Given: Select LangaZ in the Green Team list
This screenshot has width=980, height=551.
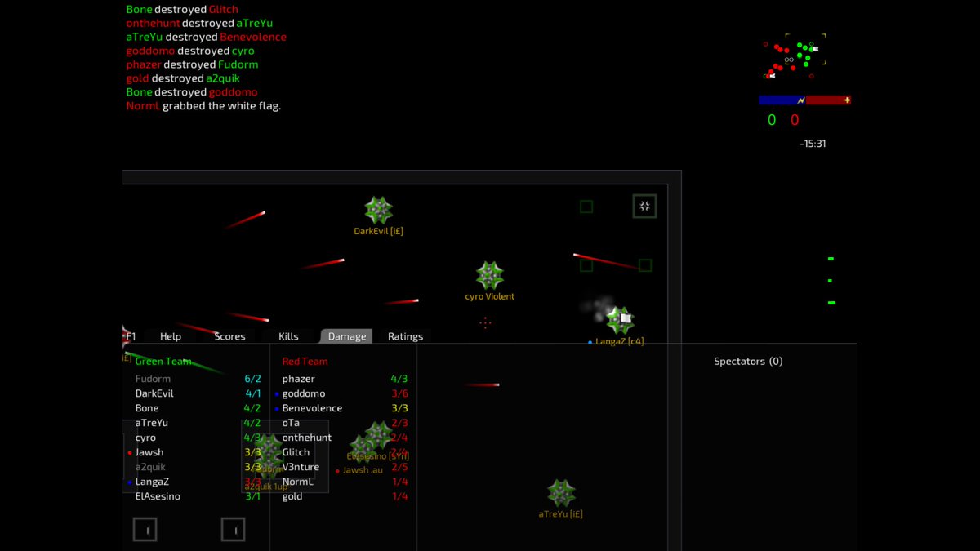Looking at the screenshot, I should tap(152, 482).
